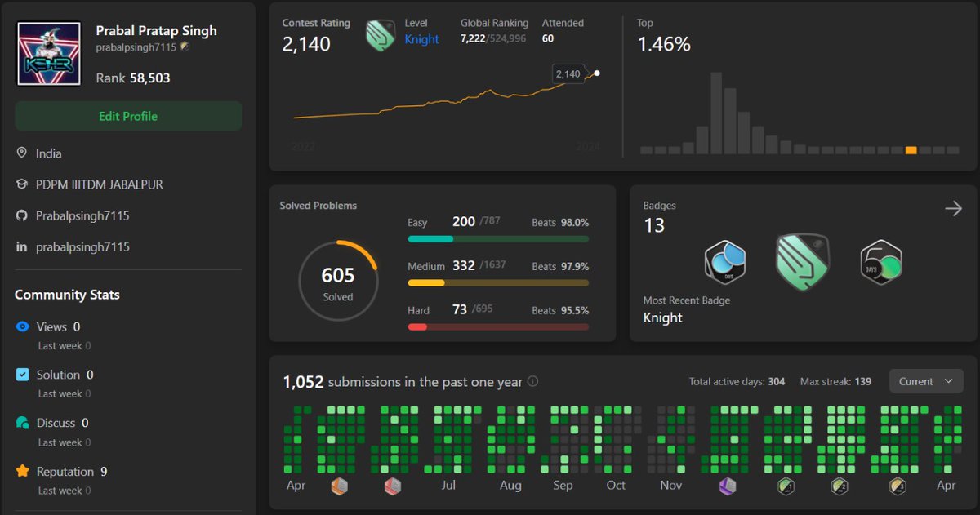Click the Reputation 9 label
This screenshot has width=980, height=515.
(72, 471)
